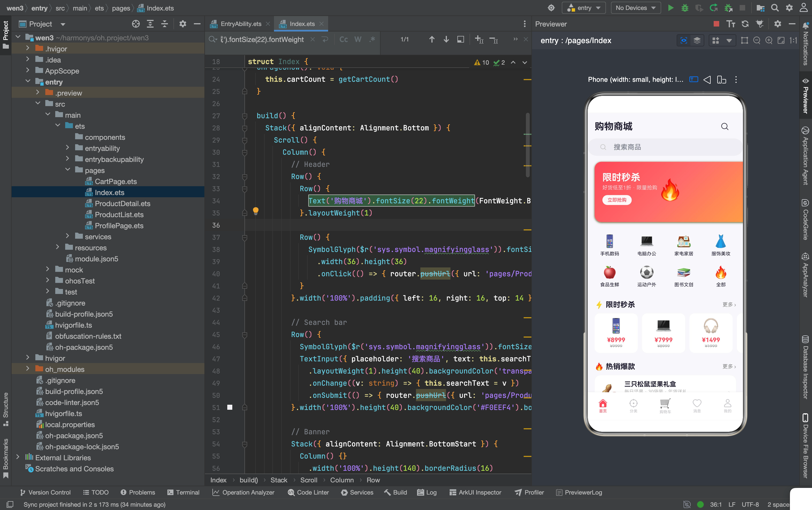Open the entry run configuration dropdown
The height and width of the screenshot is (510, 812).
tap(584, 8)
